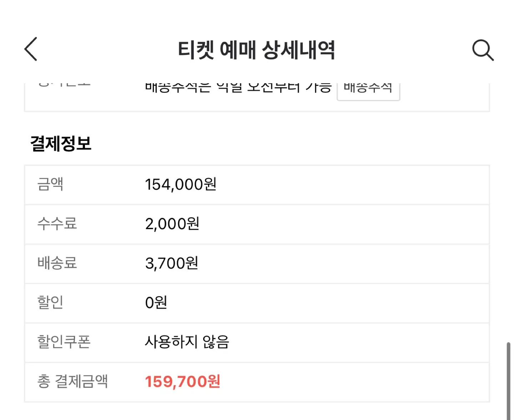514x420 pixels.
Task: Tap the 할인쿠폰 coupon label
Action: pyautogui.click(x=64, y=342)
